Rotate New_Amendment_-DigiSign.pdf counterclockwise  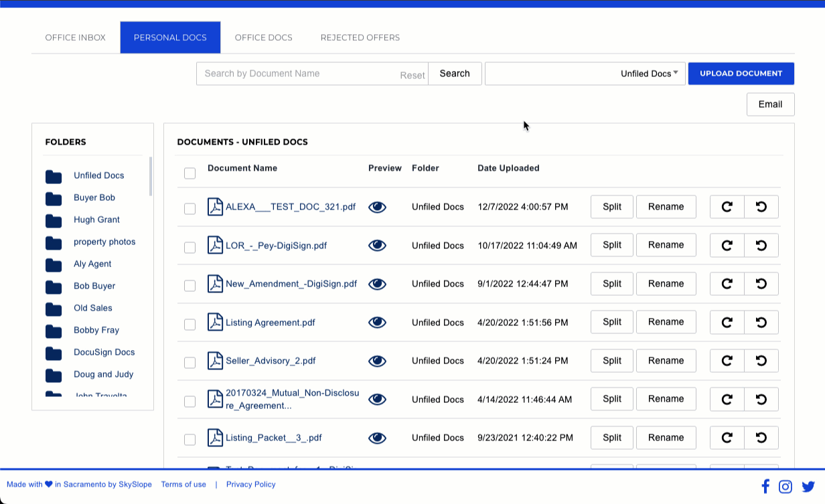click(761, 284)
